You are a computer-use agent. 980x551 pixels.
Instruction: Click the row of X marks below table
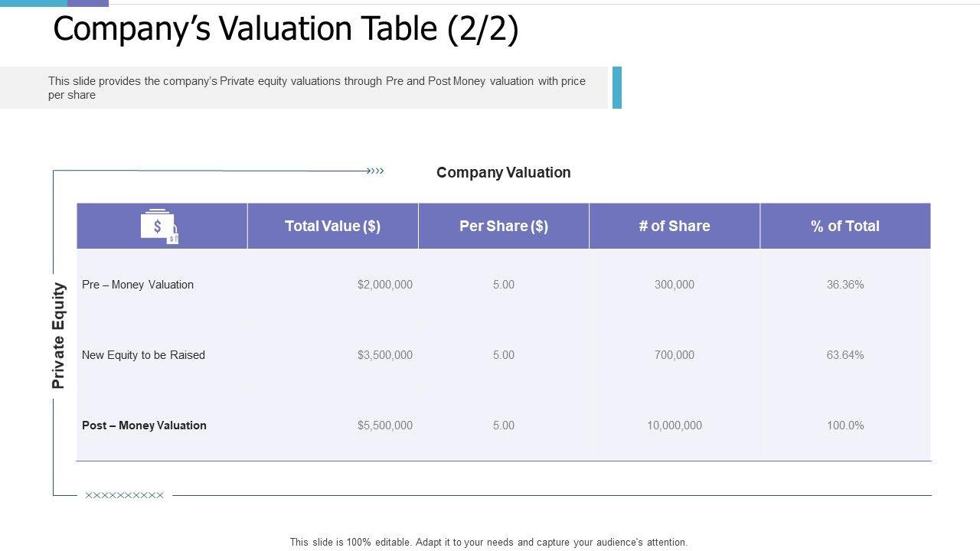[x=125, y=495]
